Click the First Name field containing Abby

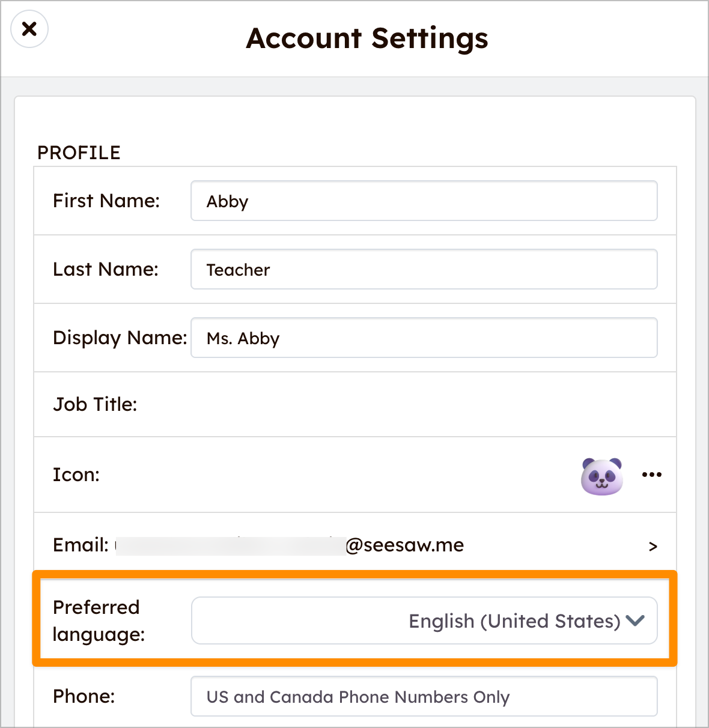tap(424, 201)
